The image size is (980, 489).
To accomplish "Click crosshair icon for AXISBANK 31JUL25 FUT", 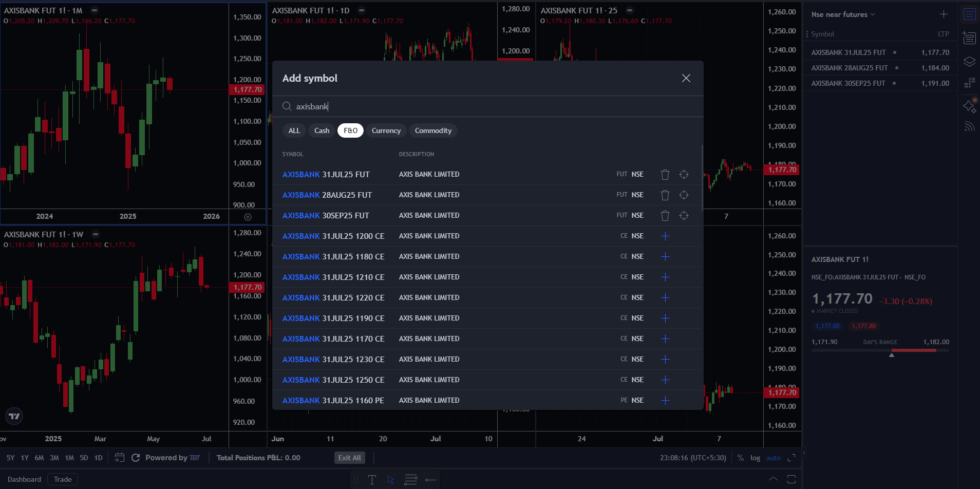I will tap(684, 175).
